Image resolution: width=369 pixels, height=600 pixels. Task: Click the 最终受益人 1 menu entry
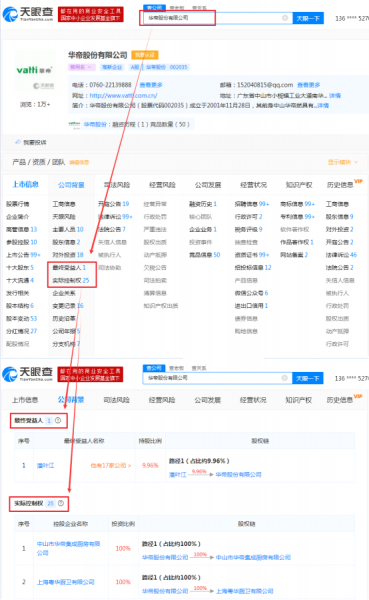69,267
